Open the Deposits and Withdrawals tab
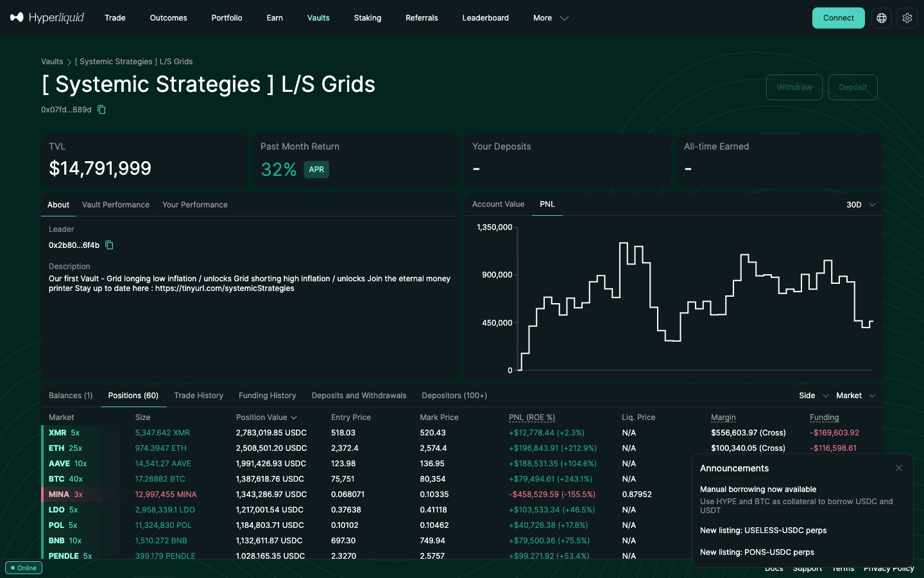 point(359,396)
